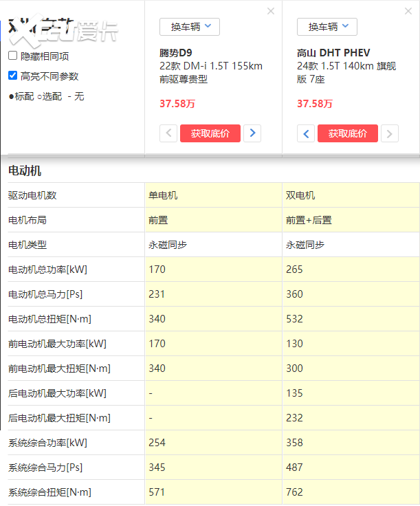Click the 345 system horsepower value
Screen dimensions: 420x506
[157, 467]
